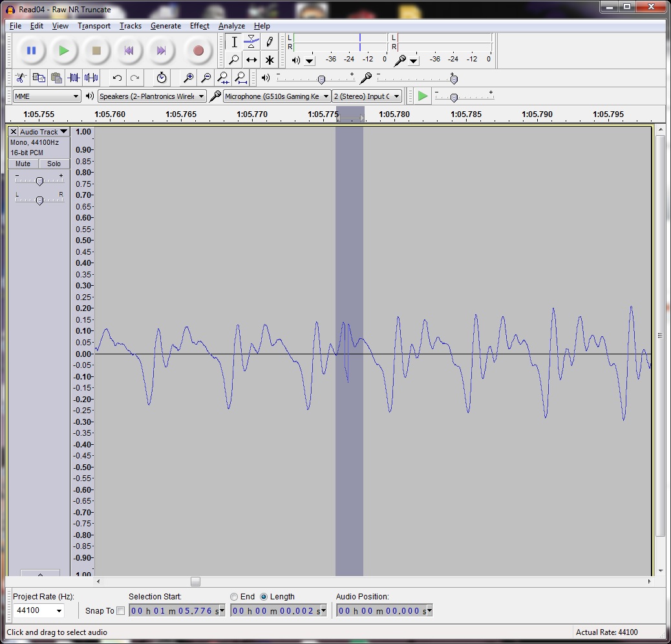Image resolution: width=671 pixels, height=644 pixels.
Task: Open the Microphone input device dropdown
Action: [277, 96]
